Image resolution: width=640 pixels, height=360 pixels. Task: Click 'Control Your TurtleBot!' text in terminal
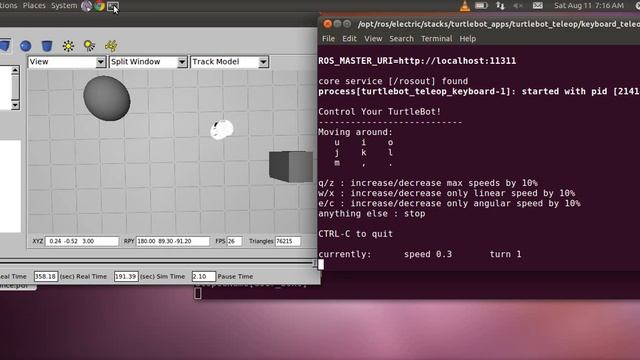point(380,112)
